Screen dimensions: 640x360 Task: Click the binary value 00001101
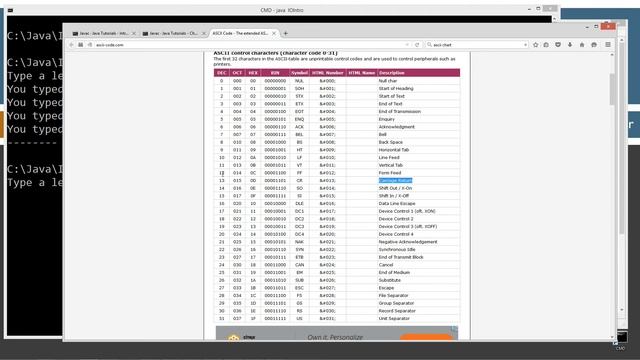[275, 180]
